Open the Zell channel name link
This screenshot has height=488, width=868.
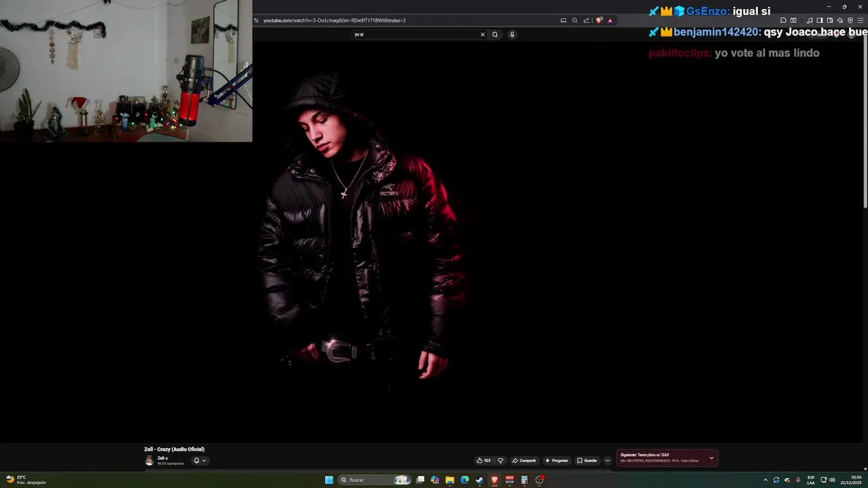click(162, 458)
